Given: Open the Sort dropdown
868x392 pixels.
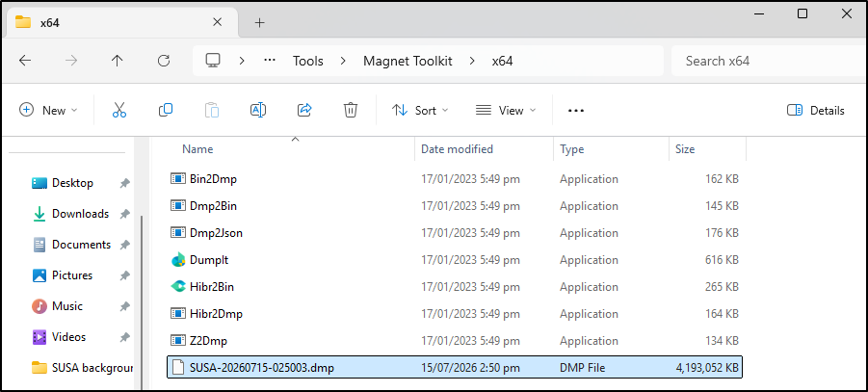Looking at the screenshot, I should (420, 110).
